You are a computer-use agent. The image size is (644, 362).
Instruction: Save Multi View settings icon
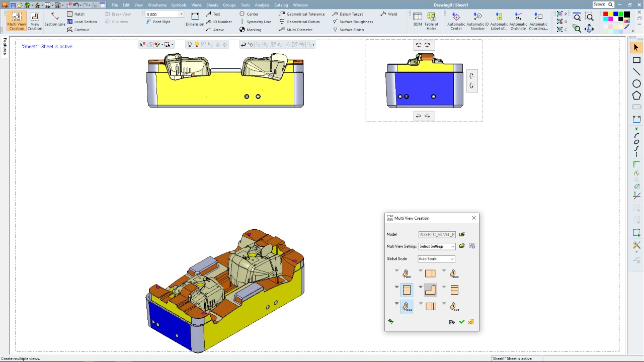pyautogui.click(x=472, y=246)
